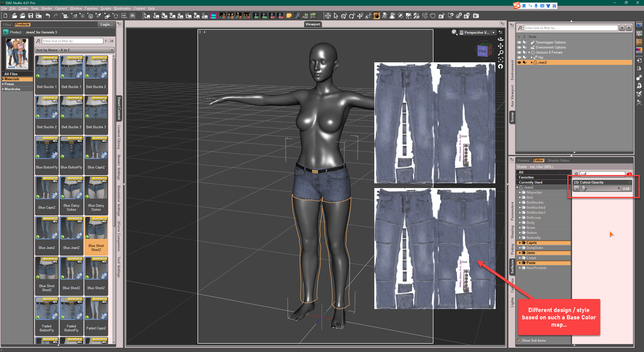The width and height of the screenshot is (644, 352).
Task: Click viewport zoom magnifier control
Action: pos(501,53)
